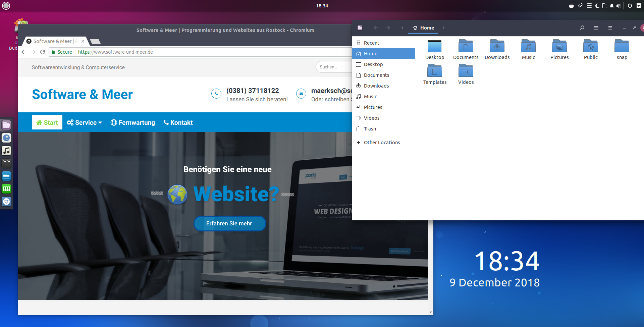Open the Chromium launcher in the dock
The width and height of the screenshot is (644, 327).
click(x=6, y=202)
